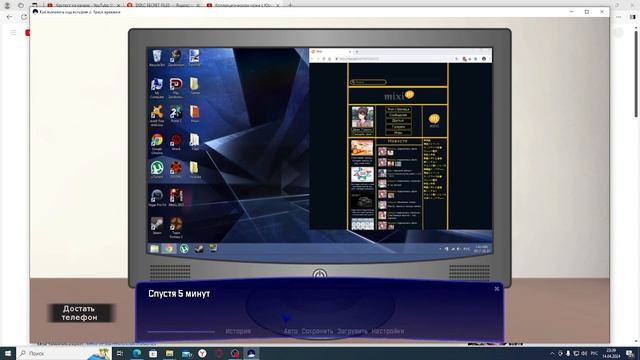
Task: Click the orange mixi speech-bubble icon
Action: [434, 119]
